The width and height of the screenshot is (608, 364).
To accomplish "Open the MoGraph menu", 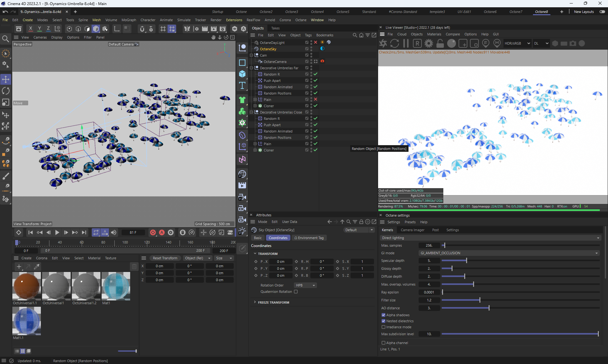I will [x=129, y=20].
